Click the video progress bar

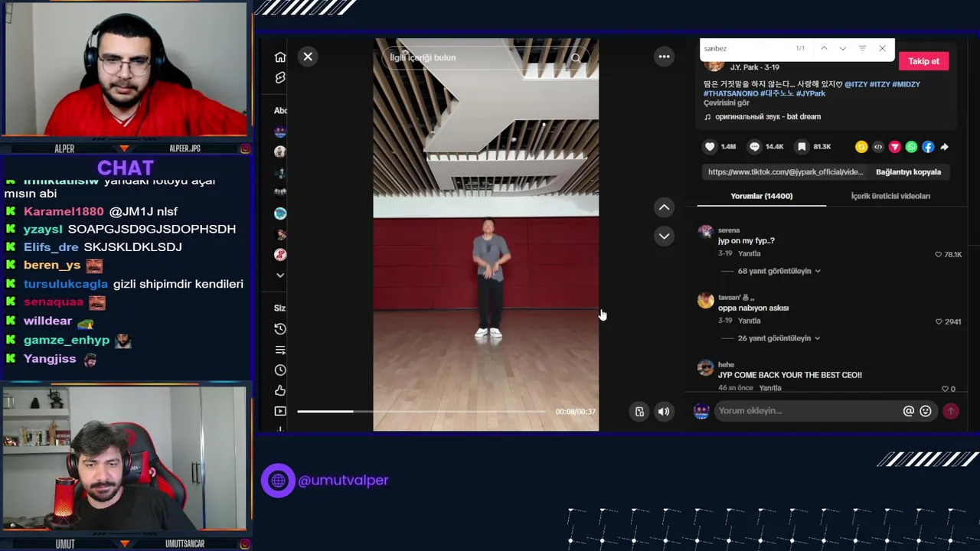[x=421, y=412]
